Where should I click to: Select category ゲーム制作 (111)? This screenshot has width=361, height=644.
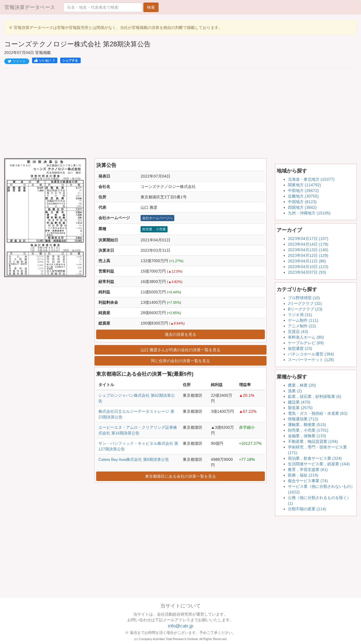point(303,320)
